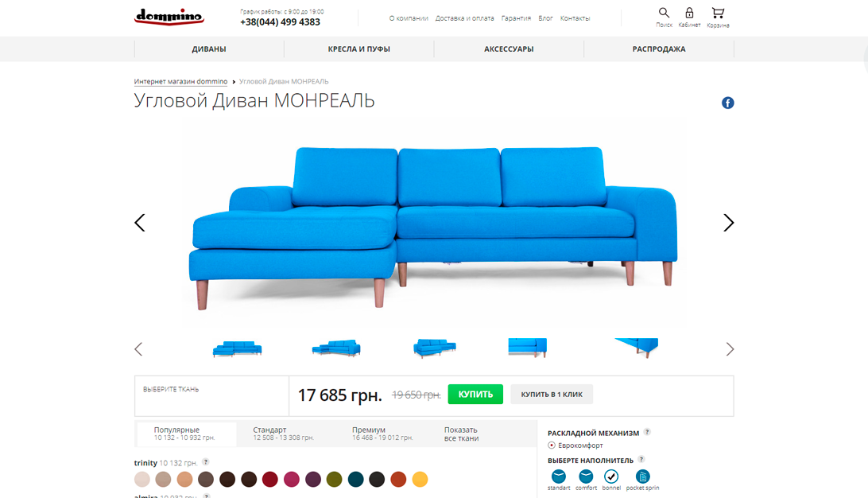Choose the pocket spring filler icon
The image size is (868, 498).
642,477
